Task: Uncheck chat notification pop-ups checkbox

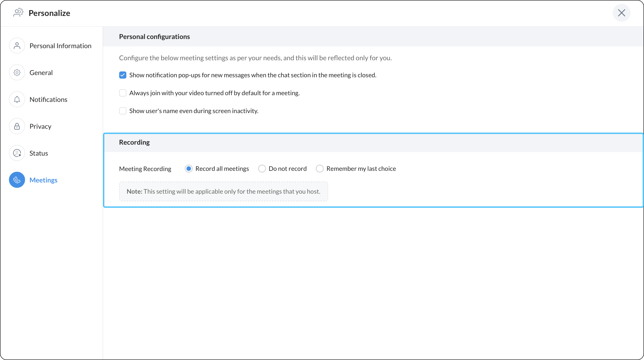Action: coord(123,75)
